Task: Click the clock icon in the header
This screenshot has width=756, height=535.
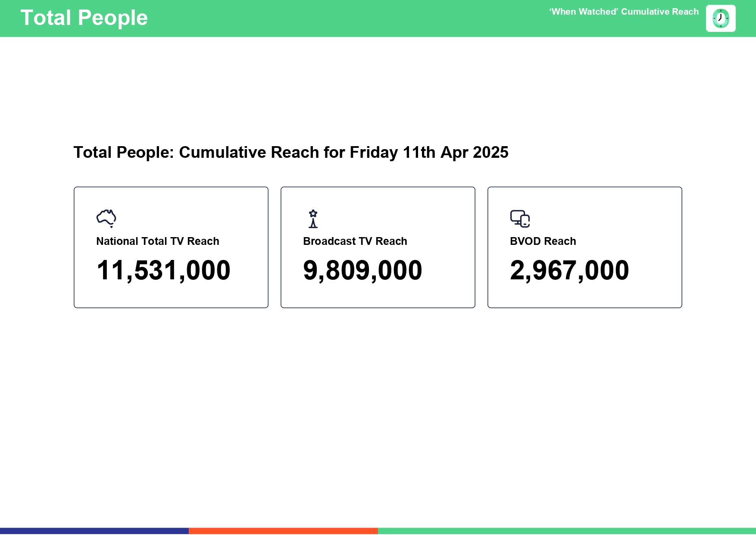Action: pos(721,19)
